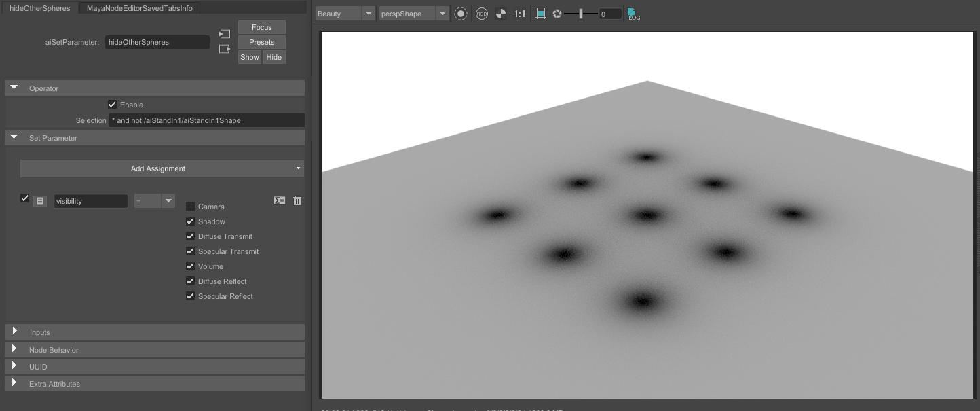Disable the Enable checkbox under Operator
Viewport: 980px width, 411px height.
click(113, 104)
